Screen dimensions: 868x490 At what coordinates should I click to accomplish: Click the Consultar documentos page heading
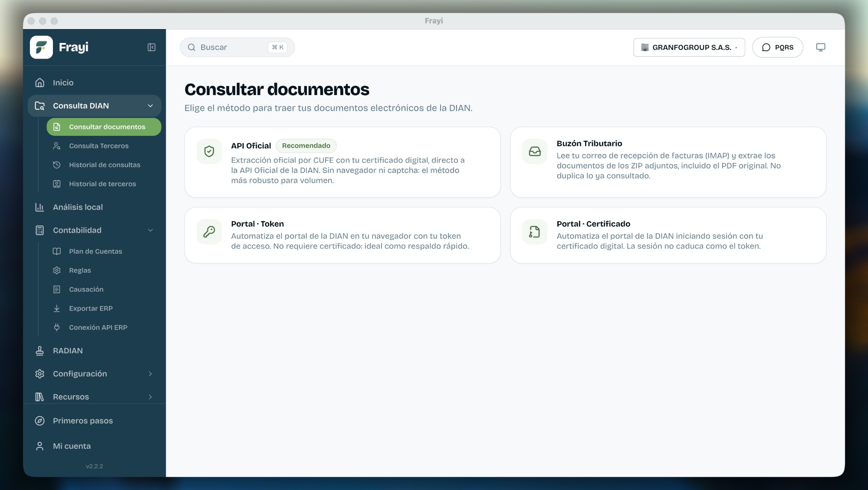(x=277, y=89)
